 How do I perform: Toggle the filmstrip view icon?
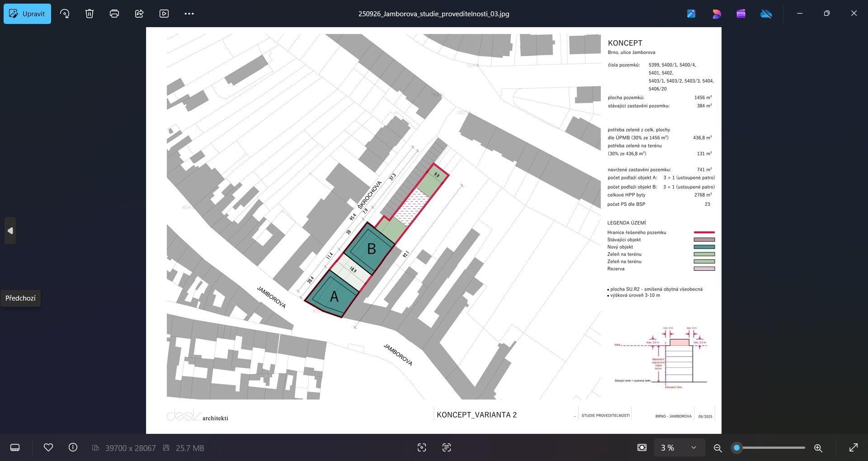[x=15, y=447]
